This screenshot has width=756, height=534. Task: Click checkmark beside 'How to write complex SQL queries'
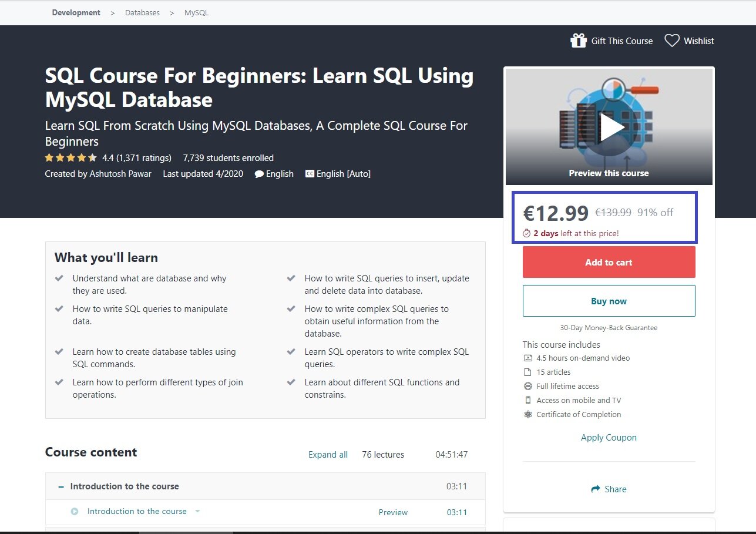click(291, 309)
